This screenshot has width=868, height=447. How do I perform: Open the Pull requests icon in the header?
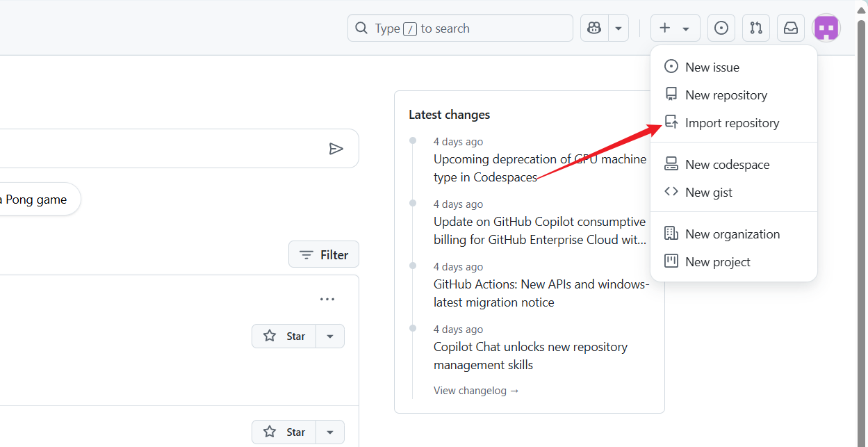tap(756, 28)
